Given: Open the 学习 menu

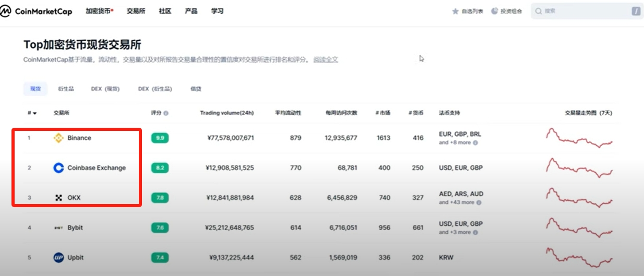Looking at the screenshot, I should (x=217, y=11).
